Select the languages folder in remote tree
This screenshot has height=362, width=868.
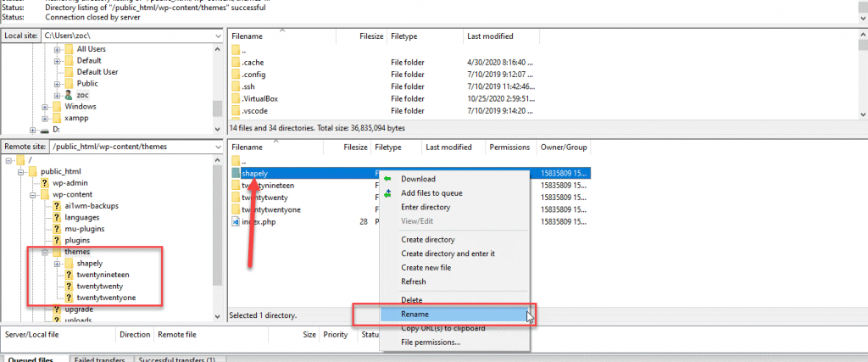coord(82,217)
